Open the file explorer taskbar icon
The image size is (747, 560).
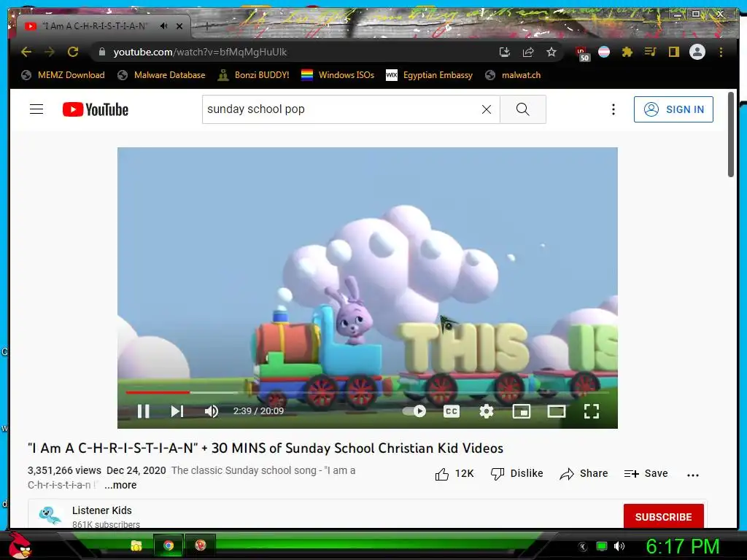(136, 545)
